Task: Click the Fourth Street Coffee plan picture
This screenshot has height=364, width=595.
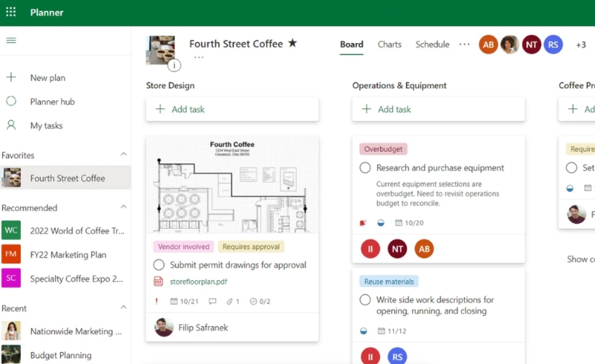Action: 161,50
